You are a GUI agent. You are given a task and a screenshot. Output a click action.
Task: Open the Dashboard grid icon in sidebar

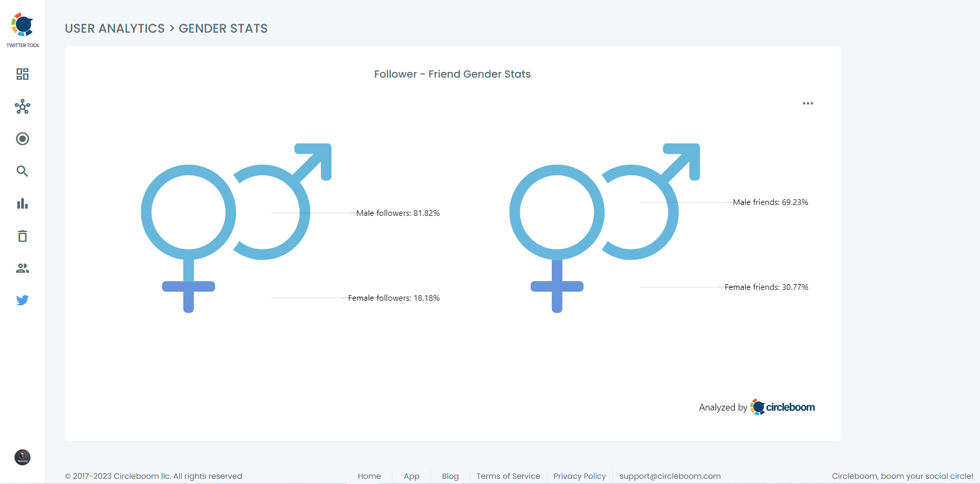tap(22, 74)
